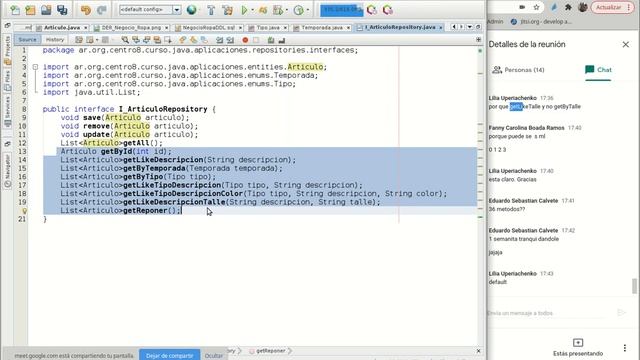Viewport: 640px width, 360px height.
Task: Open the Run project dropdown arrow
Action: click(252, 10)
